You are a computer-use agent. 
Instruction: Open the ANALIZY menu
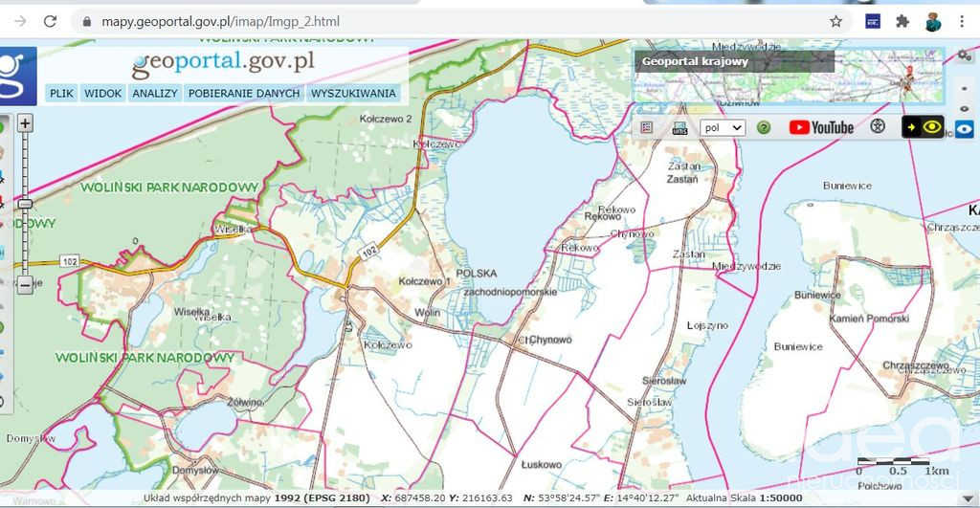click(x=155, y=93)
